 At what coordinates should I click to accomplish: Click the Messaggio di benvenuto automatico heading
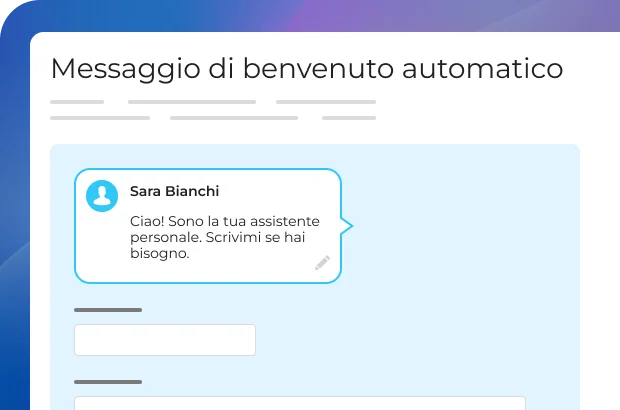[x=306, y=69]
